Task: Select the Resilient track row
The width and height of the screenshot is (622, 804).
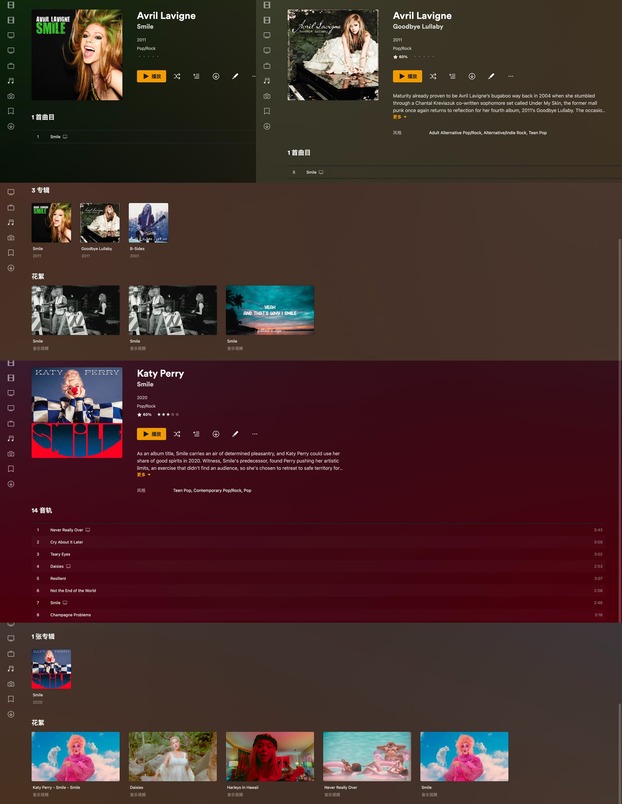Action: point(317,578)
